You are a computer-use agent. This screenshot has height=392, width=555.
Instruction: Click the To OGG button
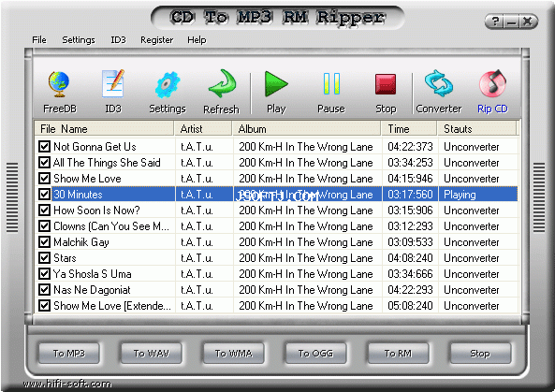click(x=315, y=353)
